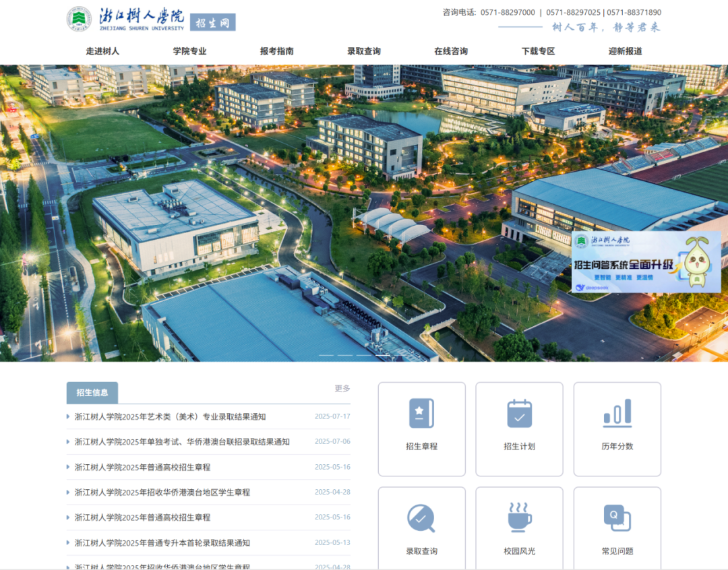
Task: Open 2025年普通专升本首轮录取结果通知 article
Action: [162, 542]
